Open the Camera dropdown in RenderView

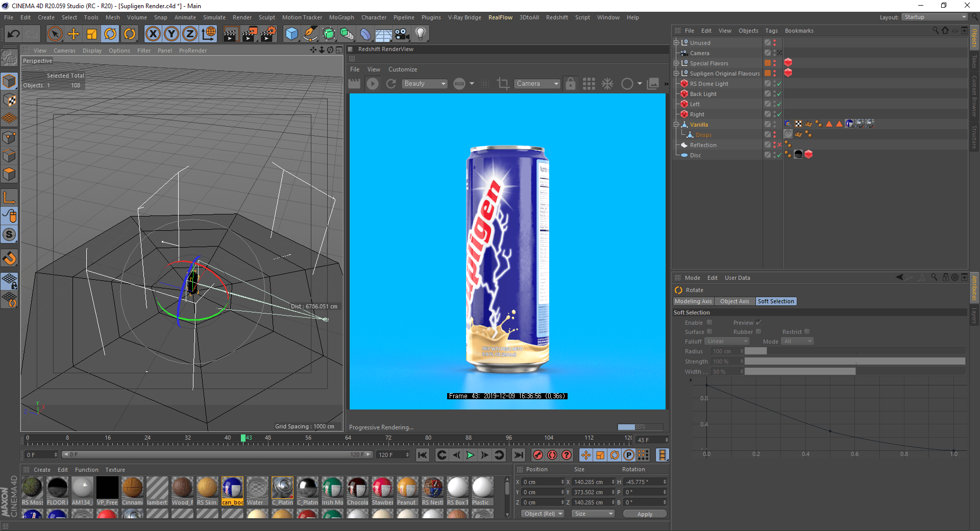(537, 84)
